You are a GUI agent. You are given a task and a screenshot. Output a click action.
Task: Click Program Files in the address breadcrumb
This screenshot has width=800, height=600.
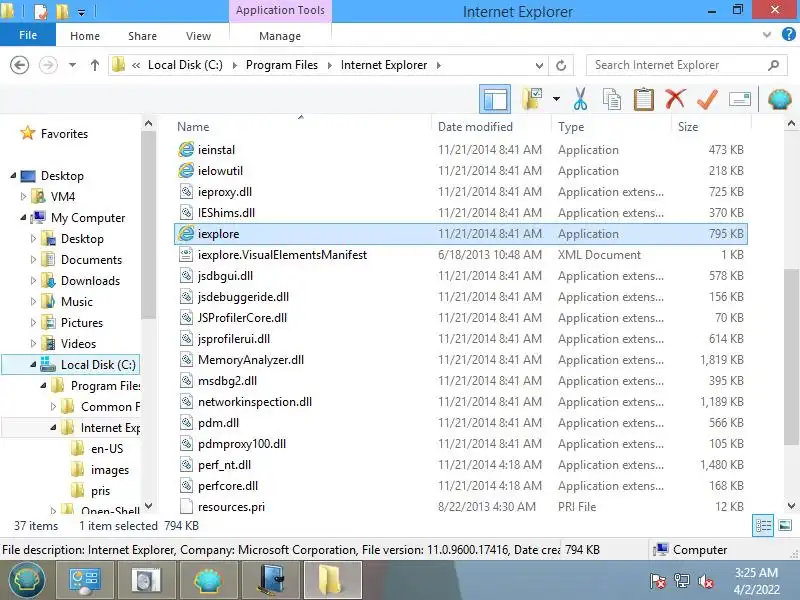pyautogui.click(x=282, y=65)
